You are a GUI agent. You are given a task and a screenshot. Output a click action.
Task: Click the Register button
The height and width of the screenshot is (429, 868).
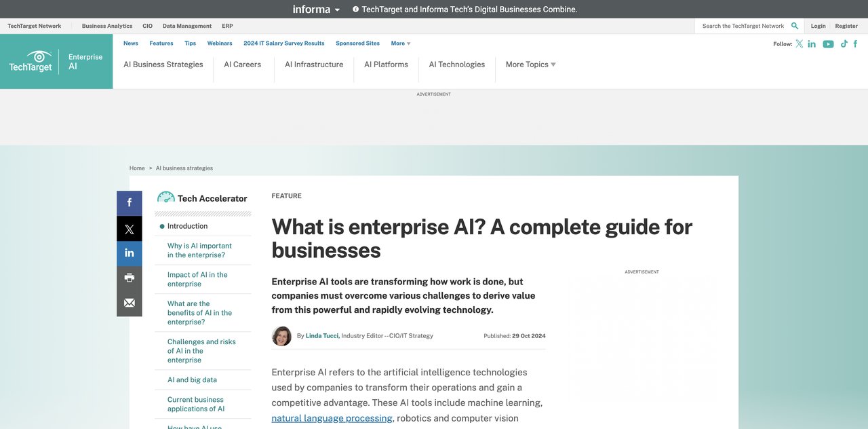[x=846, y=26]
